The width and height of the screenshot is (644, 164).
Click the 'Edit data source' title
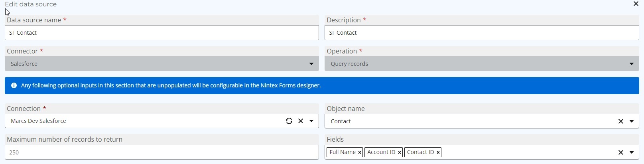pyautogui.click(x=31, y=4)
